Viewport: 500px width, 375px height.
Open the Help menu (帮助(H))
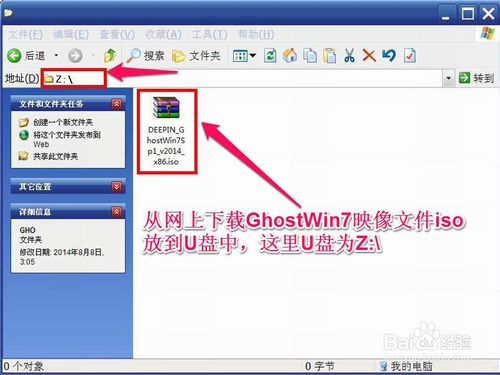[256, 34]
